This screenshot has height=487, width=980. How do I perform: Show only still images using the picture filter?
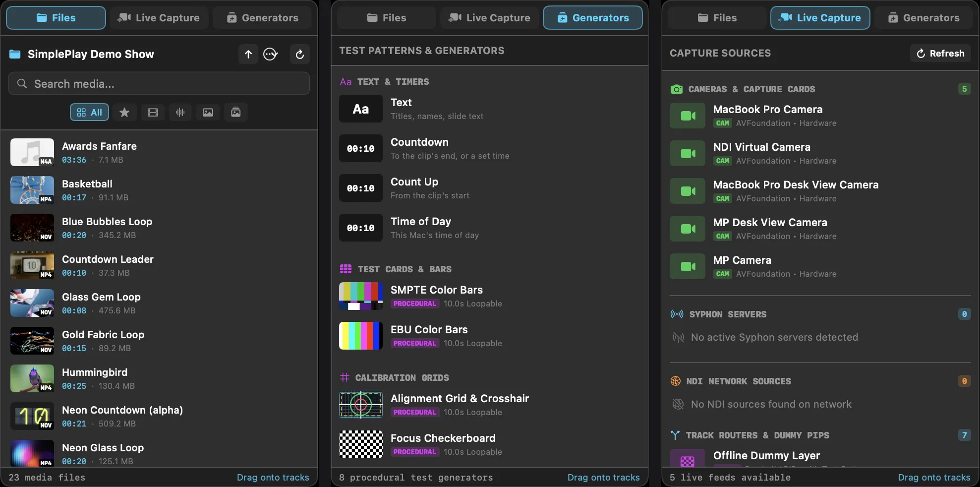pos(208,112)
